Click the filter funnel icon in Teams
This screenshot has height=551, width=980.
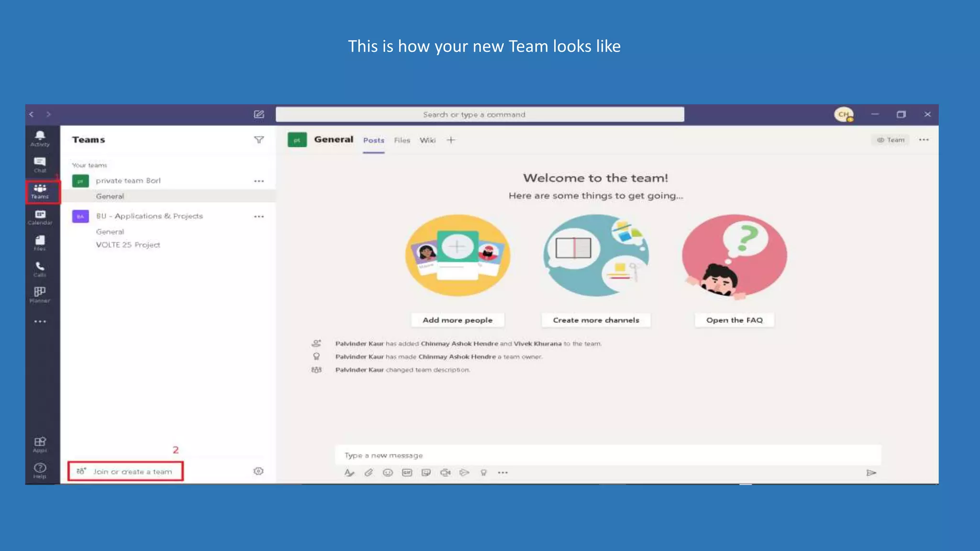(258, 140)
